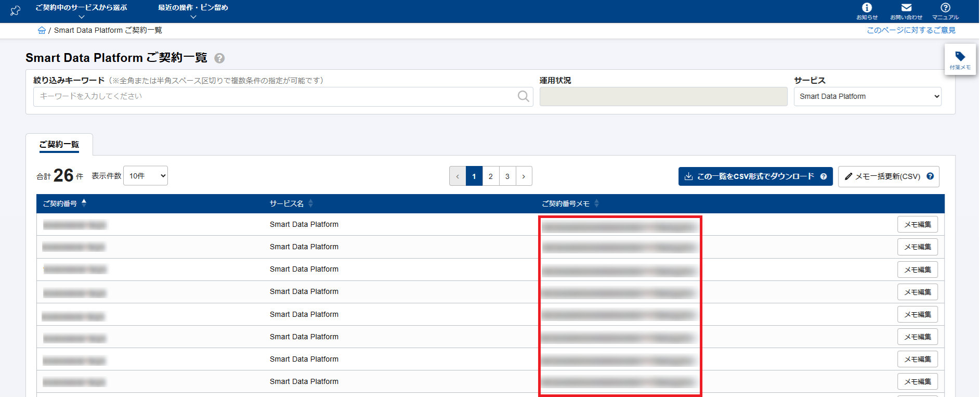Image resolution: width=980 pixels, height=397 pixels.
Task: Open the 付箋メモ tag panel
Action: click(960, 59)
